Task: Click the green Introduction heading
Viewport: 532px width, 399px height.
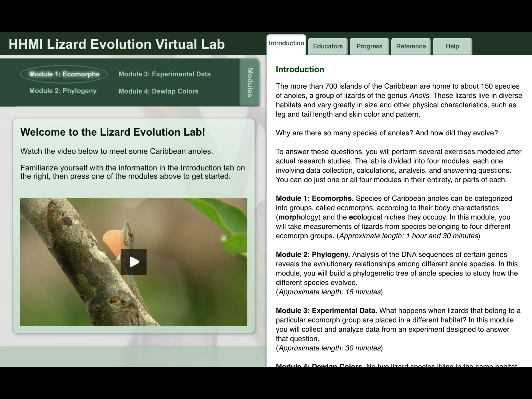Action: (300, 70)
